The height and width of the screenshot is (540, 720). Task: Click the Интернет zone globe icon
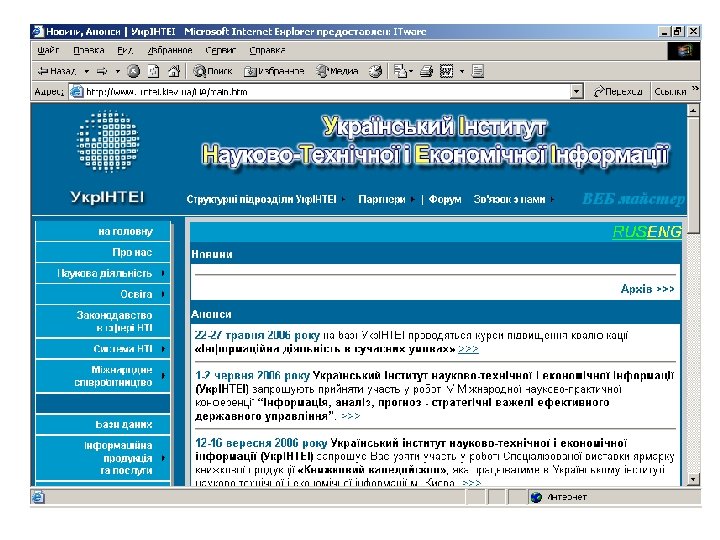[x=536, y=497]
